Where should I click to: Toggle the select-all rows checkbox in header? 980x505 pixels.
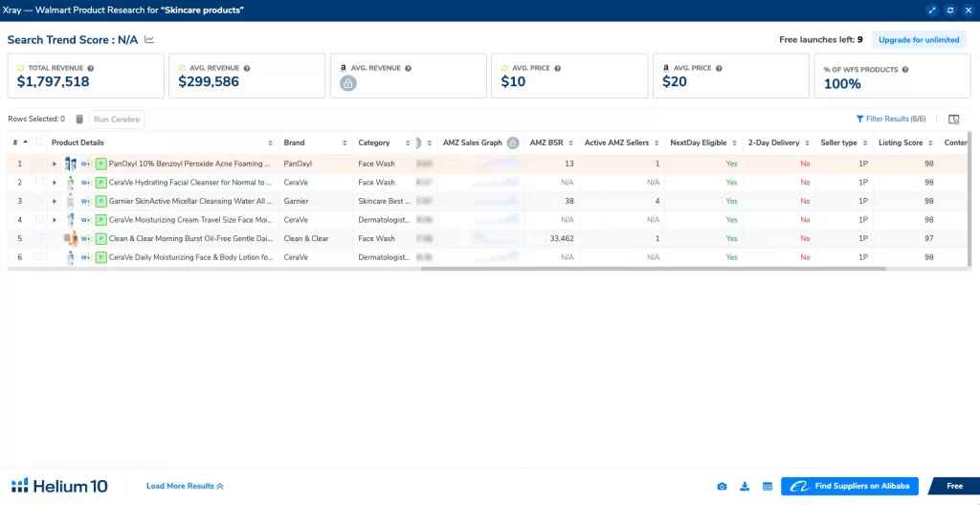click(x=39, y=142)
